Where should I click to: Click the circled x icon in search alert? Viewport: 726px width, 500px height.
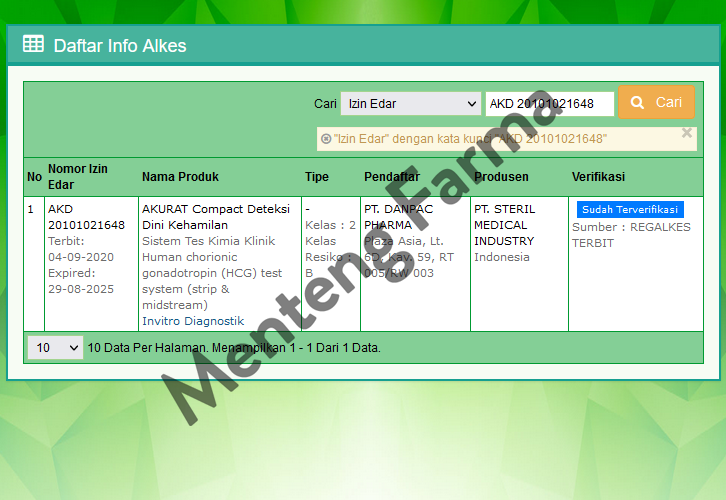point(326,139)
